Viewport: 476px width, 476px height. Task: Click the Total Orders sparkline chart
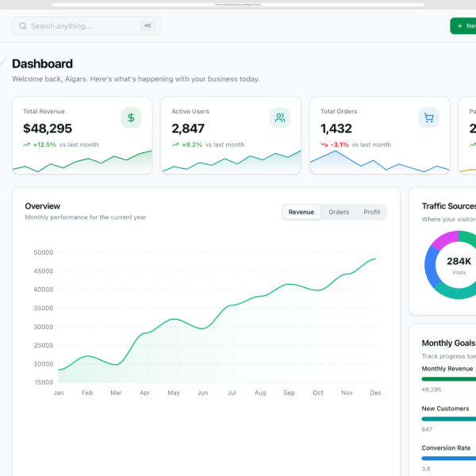(x=379, y=162)
